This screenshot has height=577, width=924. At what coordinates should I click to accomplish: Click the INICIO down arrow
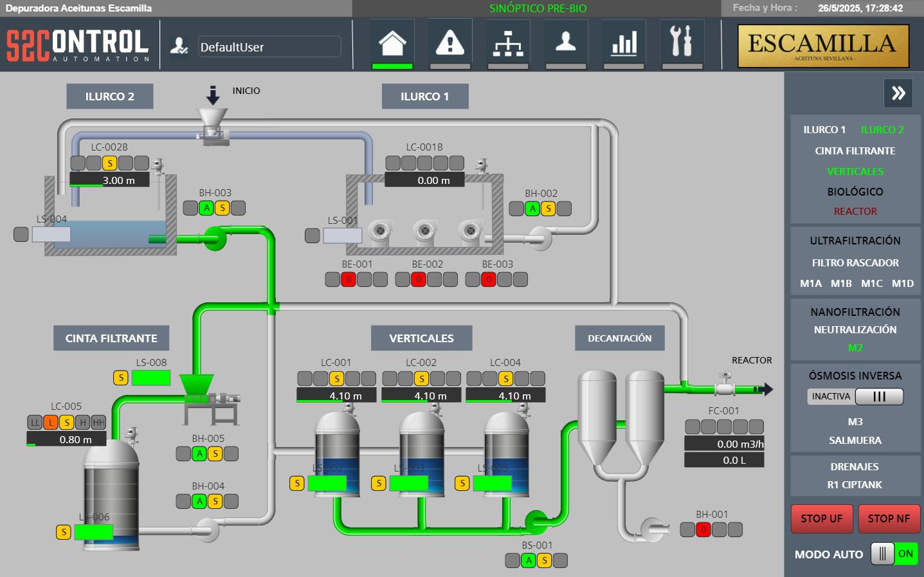coord(213,95)
